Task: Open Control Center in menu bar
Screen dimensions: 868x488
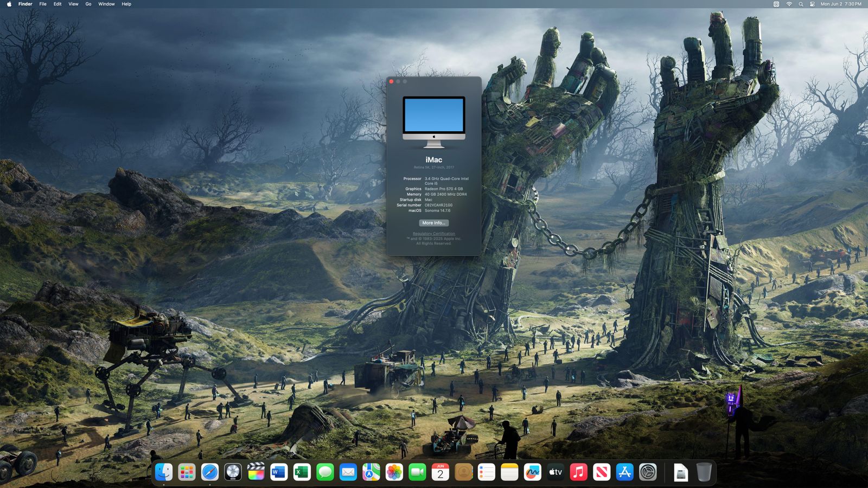Action: 812,4
